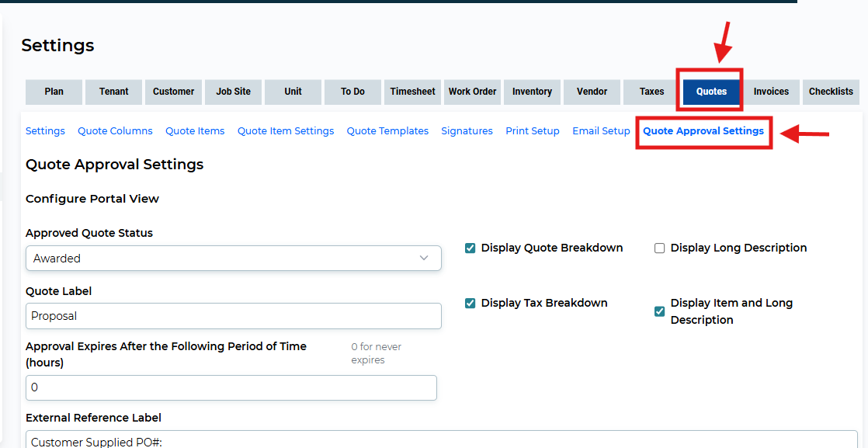
Task: Go to the Plan tab
Action: (54, 92)
